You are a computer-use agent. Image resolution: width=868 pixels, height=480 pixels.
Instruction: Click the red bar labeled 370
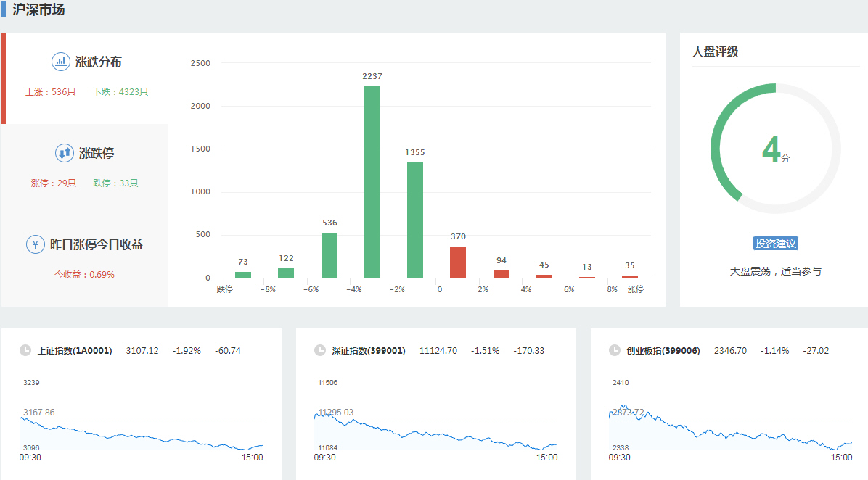click(458, 262)
